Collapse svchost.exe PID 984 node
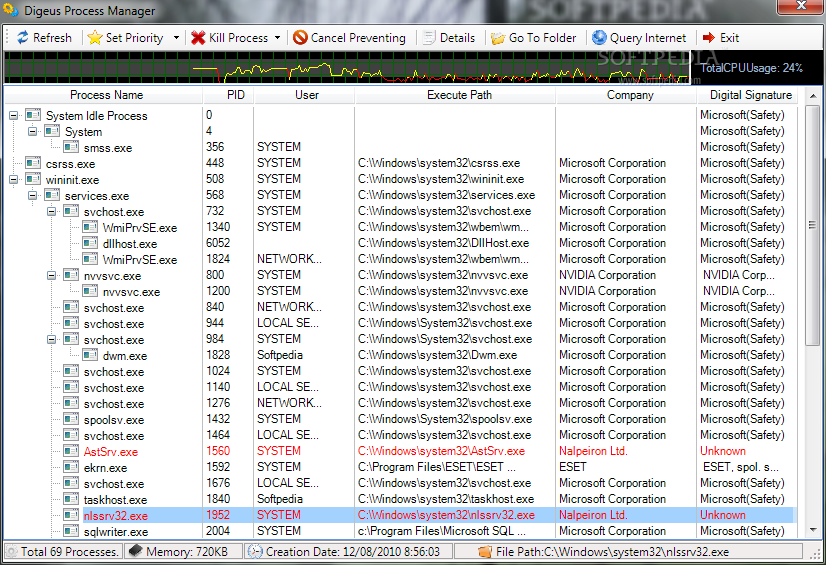 tap(52, 339)
